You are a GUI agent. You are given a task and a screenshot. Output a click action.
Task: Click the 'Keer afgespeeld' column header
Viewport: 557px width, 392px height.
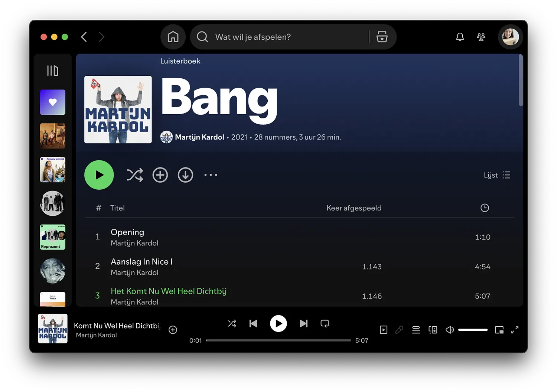[x=354, y=208]
